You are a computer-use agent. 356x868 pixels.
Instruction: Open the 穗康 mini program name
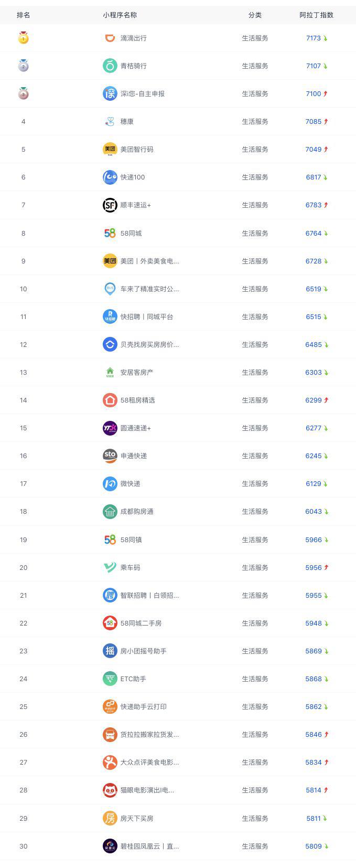pyautogui.click(x=127, y=122)
